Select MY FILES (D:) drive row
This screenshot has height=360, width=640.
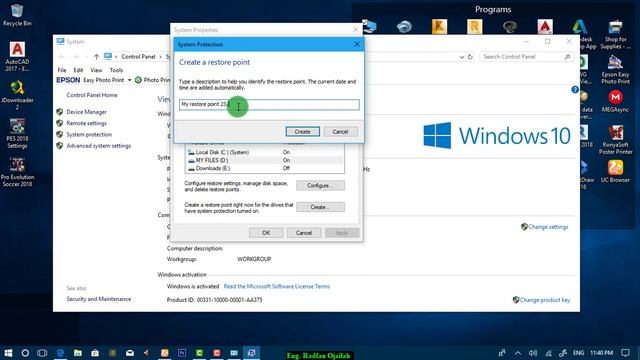(x=264, y=160)
